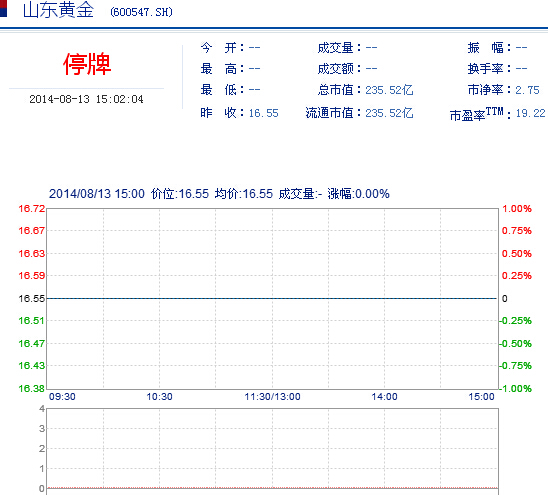Click the 16.72 top price axis label
Image resolution: width=548 pixels, height=495 pixels.
tap(32, 209)
